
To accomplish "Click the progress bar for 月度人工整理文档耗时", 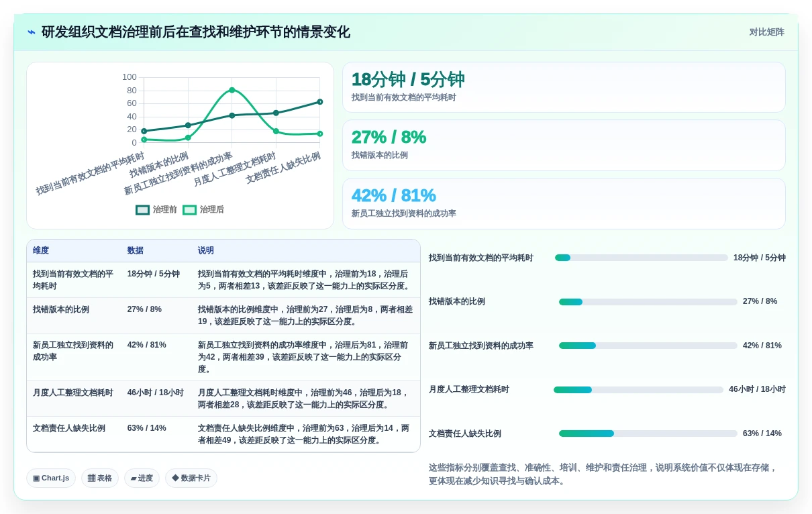I will [x=639, y=390].
